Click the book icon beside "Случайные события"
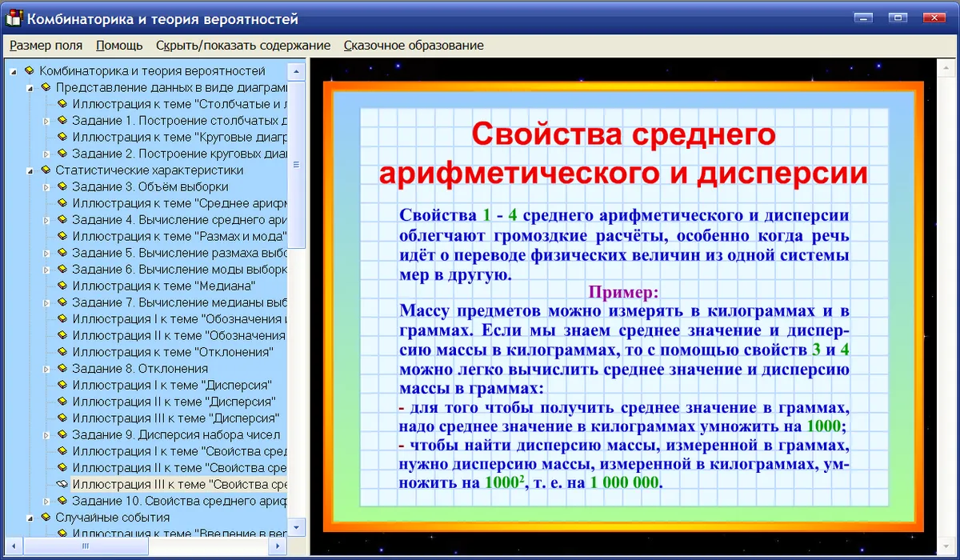The width and height of the screenshot is (960, 560). click(x=46, y=517)
